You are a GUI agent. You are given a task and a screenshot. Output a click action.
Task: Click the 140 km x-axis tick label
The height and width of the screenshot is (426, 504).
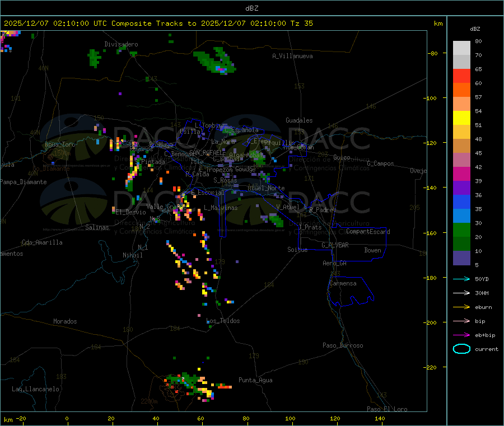coord(380,418)
